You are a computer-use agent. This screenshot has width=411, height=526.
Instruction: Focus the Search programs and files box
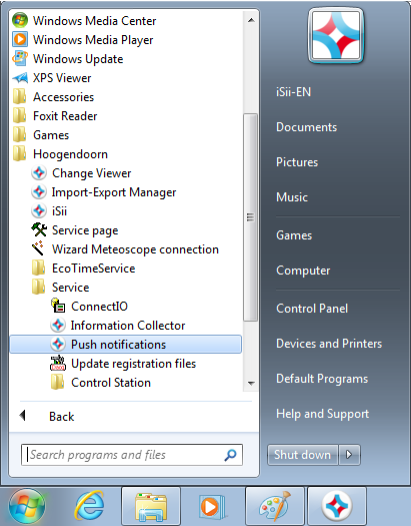coord(132,455)
